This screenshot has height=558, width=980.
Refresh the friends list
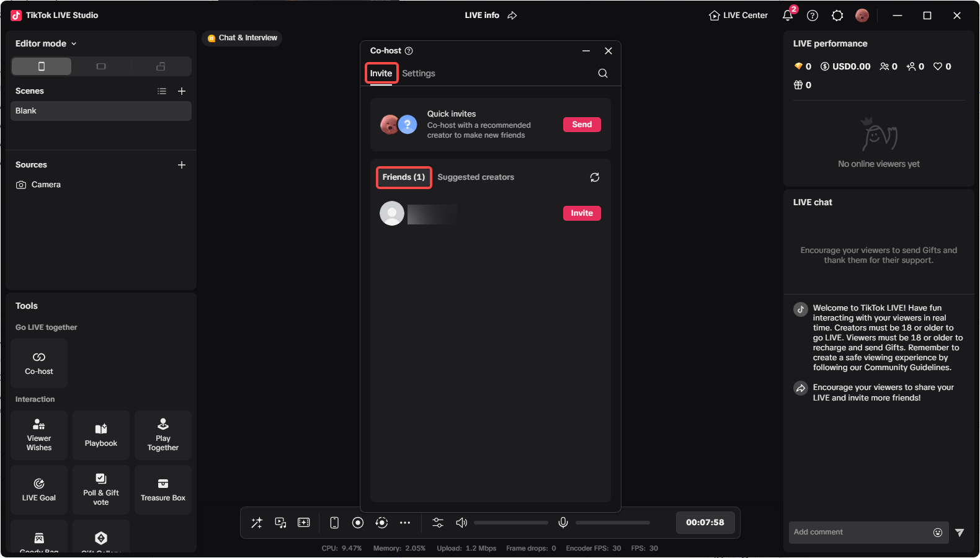595,177
